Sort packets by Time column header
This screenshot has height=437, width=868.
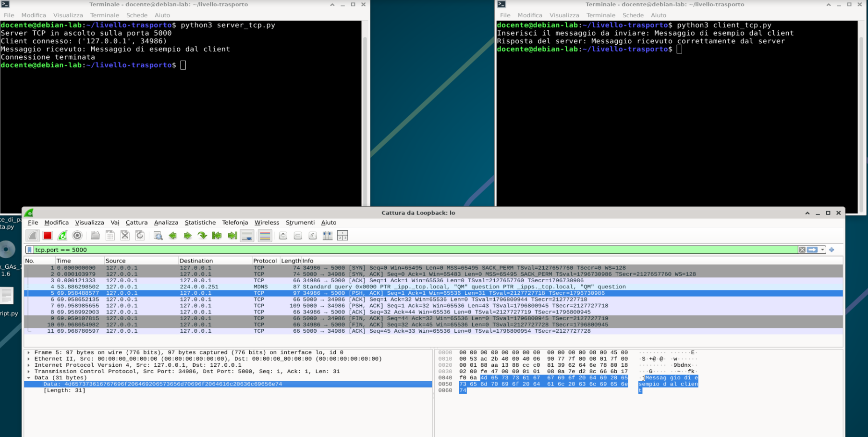[79, 261]
